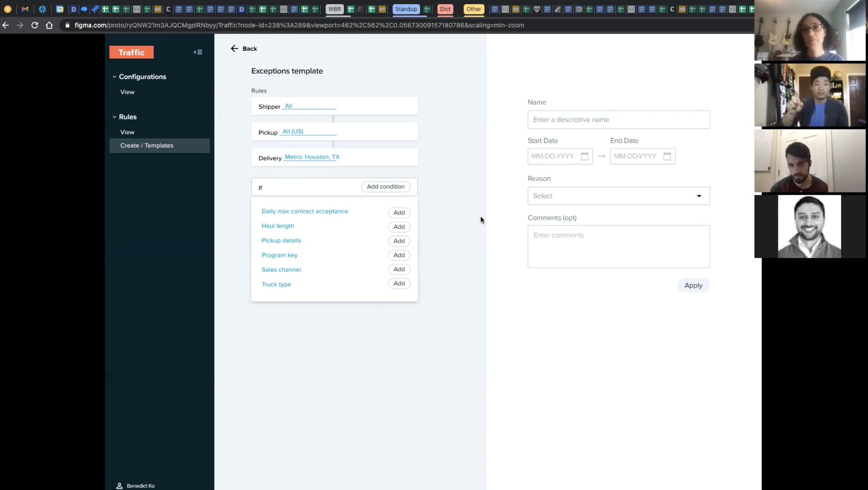868x490 pixels.
Task: Collapse the Rules sidebar section
Action: 114,117
